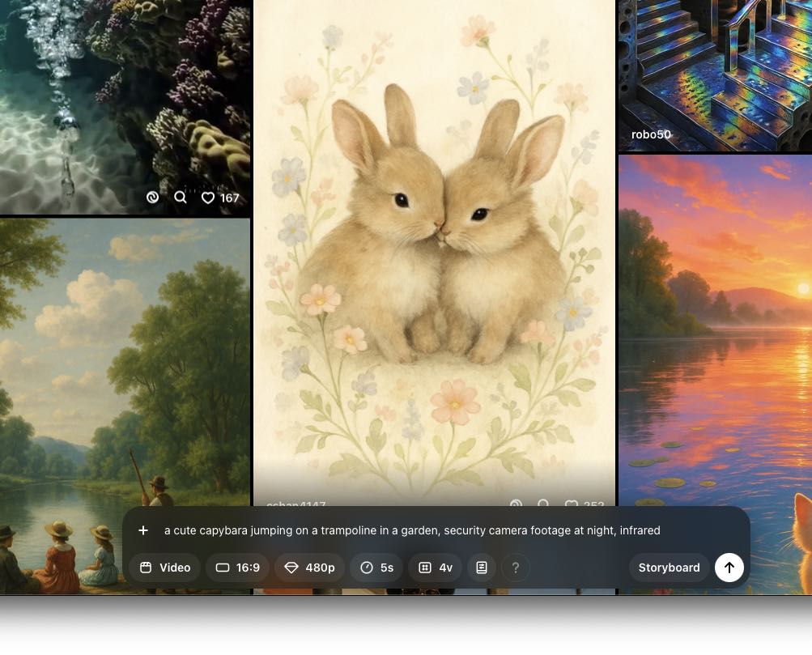The image size is (812, 655).
Task: Submit the prompt with the up-arrow button
Action: tap(729, 568)
